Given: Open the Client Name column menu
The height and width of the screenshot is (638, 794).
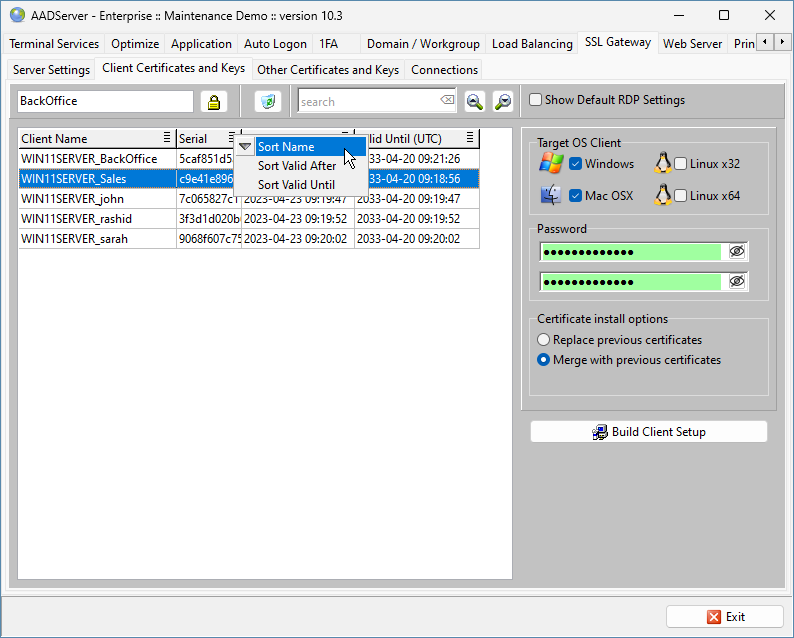Looking at the screenshot, I should 167,139.
